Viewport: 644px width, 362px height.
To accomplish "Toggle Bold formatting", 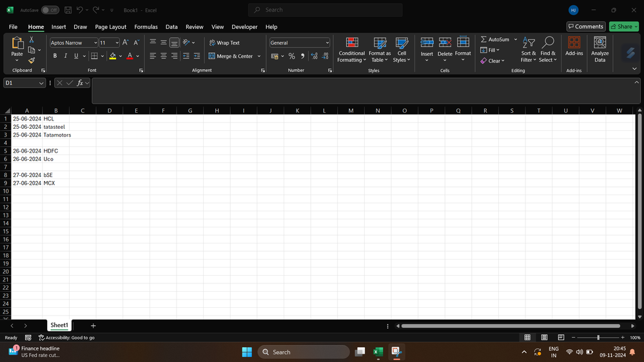I will coord(55,56).
